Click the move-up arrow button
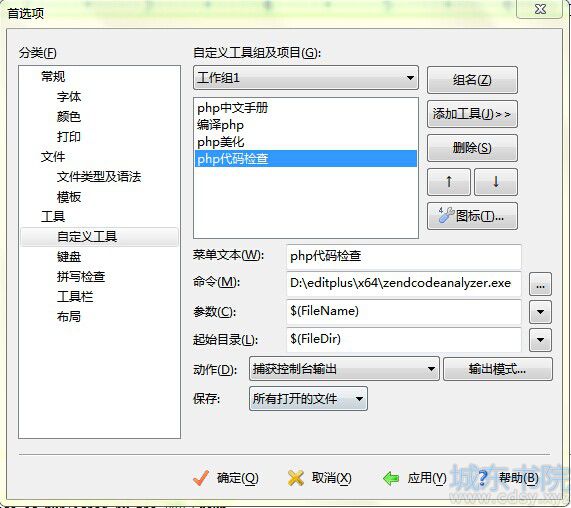This screenshot has width=571, height=508. 449,182
